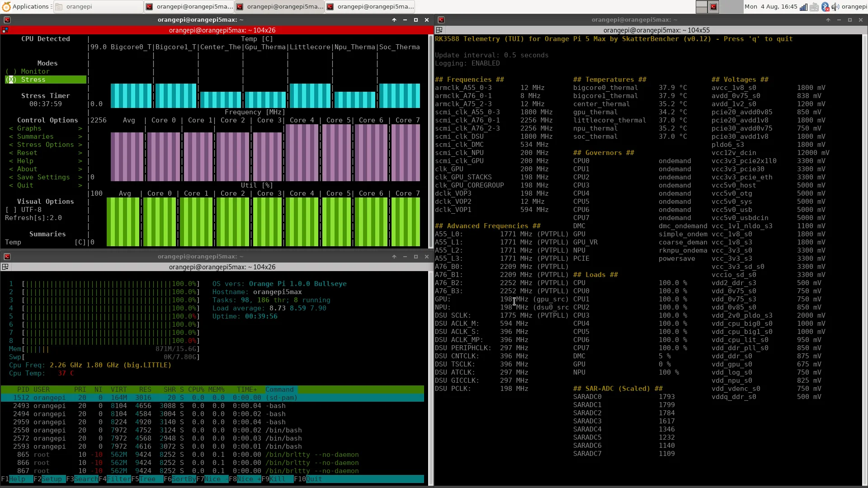Viewport: 868px width, 488px height.
Task: Click the Bluetooth disabled tray icon
Action: [x=825, y=7]
